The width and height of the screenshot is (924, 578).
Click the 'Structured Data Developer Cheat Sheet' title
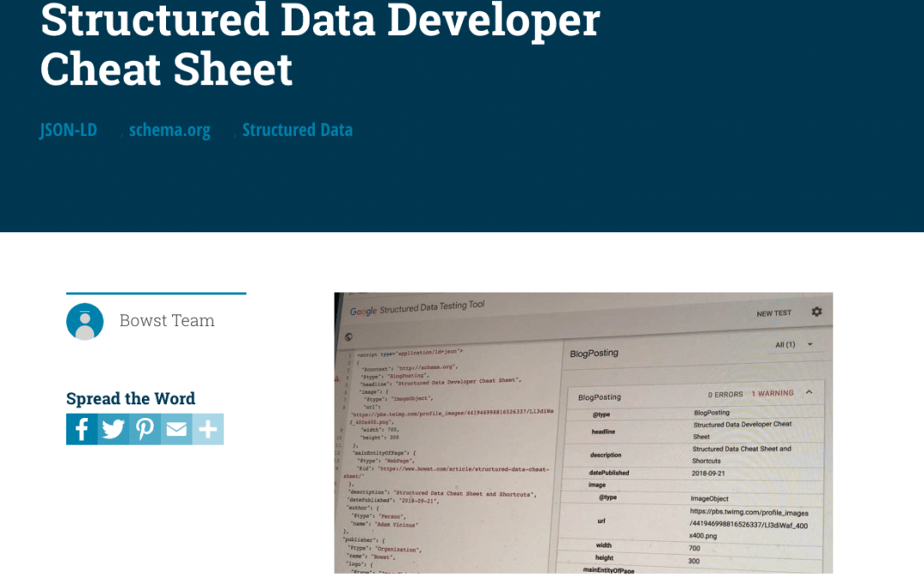320,45
